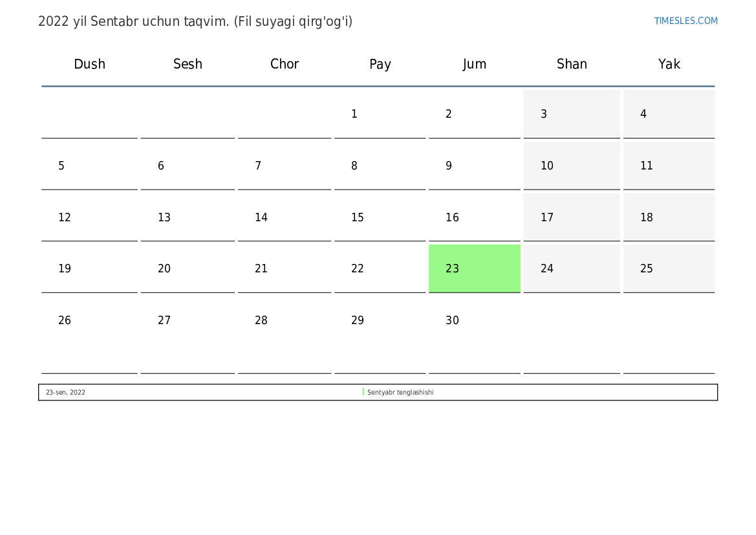This screenshot has width=756, height=535.
Task: Click date 28 in last row
Action: [285, 335]
